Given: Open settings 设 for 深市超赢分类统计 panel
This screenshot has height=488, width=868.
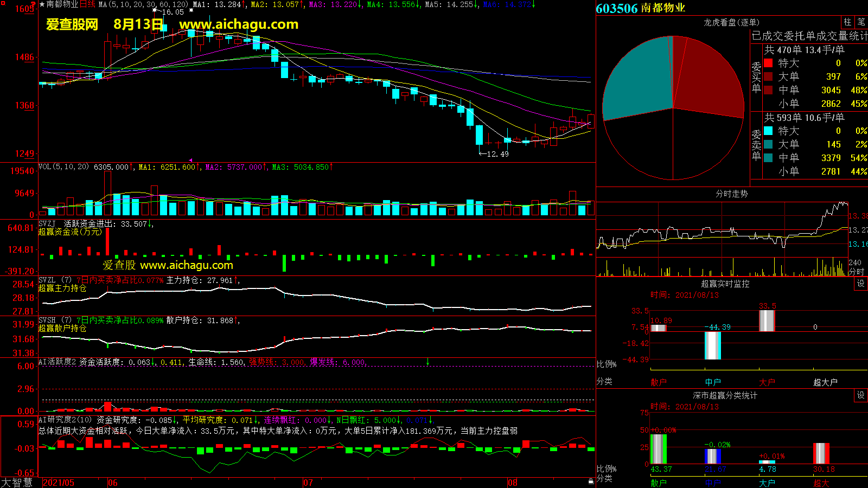Looking at the screenshot, I should click(x=860, y=395).
